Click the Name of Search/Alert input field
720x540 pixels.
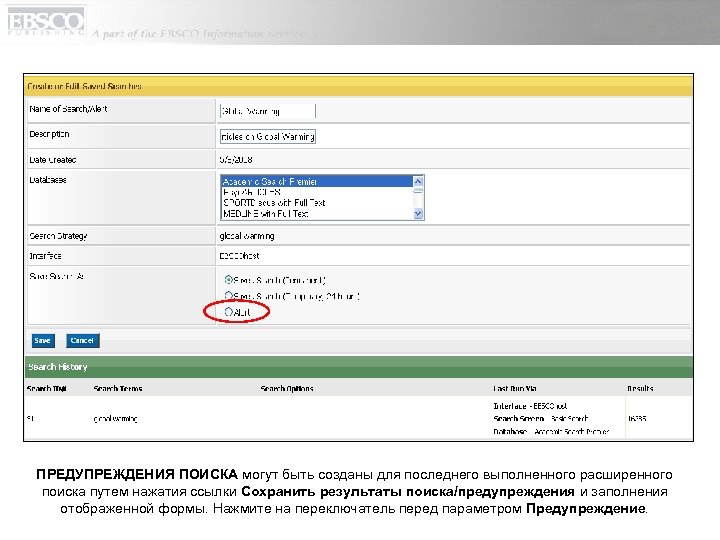pyautogui.click(x=268, y=111)
